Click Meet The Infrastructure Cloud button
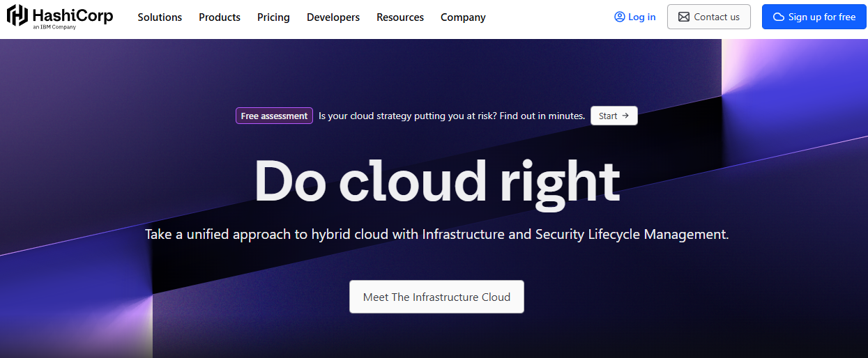The height and width of the screenshot is (358, 868). point(436,297)
